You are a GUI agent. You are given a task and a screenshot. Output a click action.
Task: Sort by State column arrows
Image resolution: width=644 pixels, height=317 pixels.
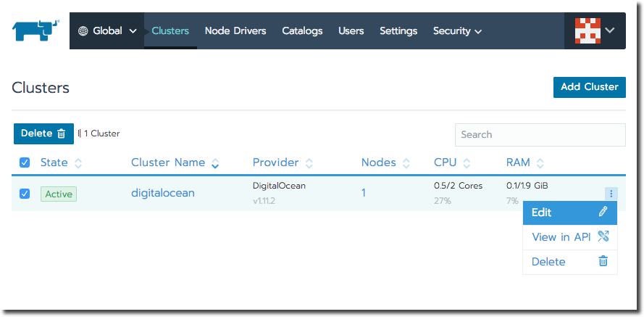tap(78, 163)
